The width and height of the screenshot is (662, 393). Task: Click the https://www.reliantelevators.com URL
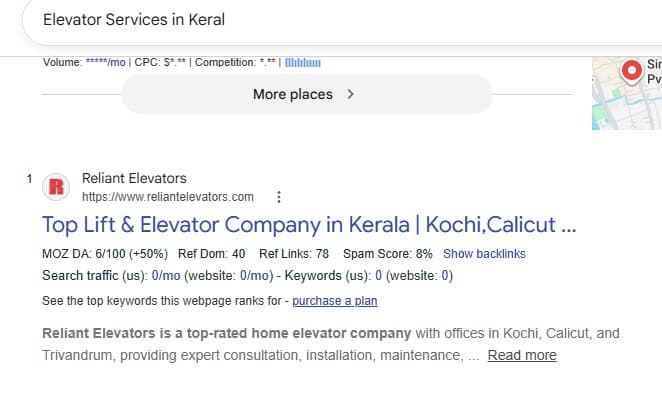pyautogui.click(x=168, y=197)
